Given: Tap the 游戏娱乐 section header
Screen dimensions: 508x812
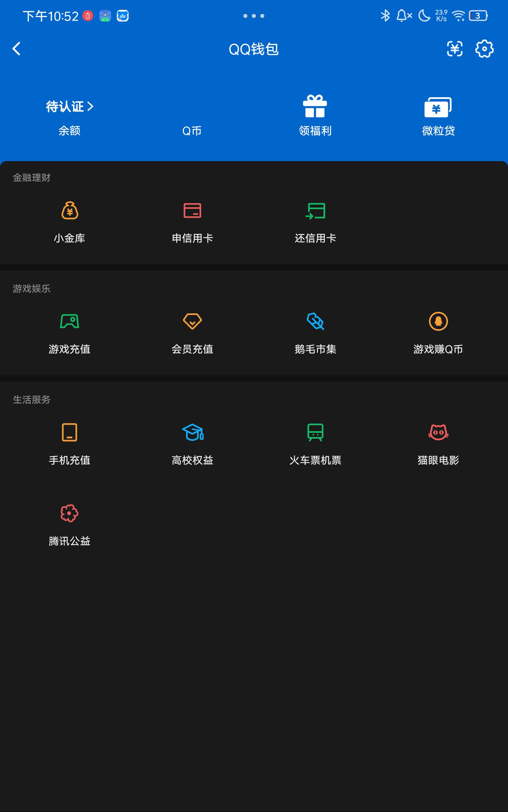Looking at the screenshot, I should tap(31, 289).
